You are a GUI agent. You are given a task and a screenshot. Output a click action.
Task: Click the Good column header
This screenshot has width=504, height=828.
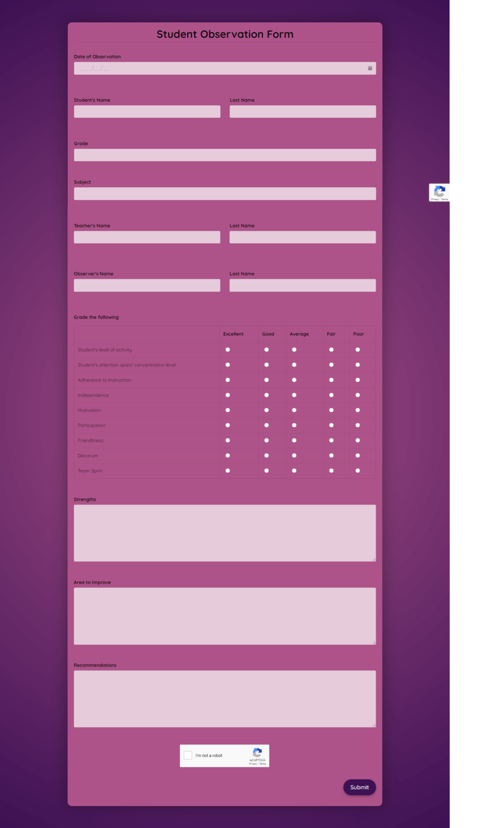(x=268, y=334)
